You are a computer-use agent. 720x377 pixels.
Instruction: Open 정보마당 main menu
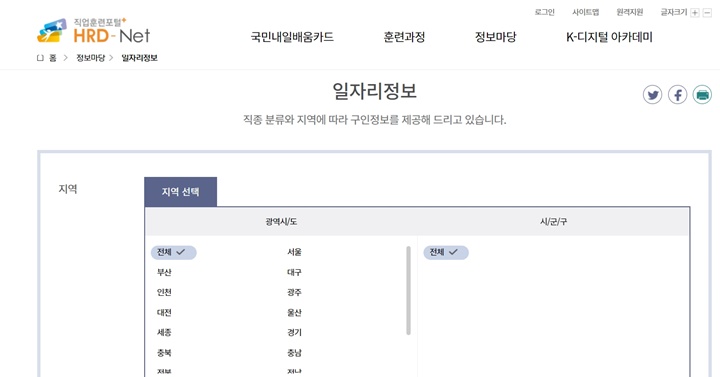pyautogui.click(x=495, y=37)
